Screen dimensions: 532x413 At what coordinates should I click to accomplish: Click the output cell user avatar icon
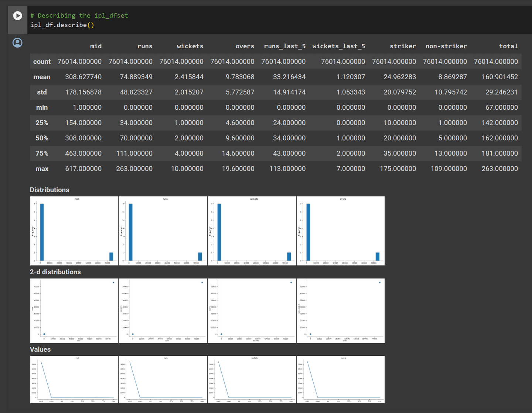[x=17, y=43]
